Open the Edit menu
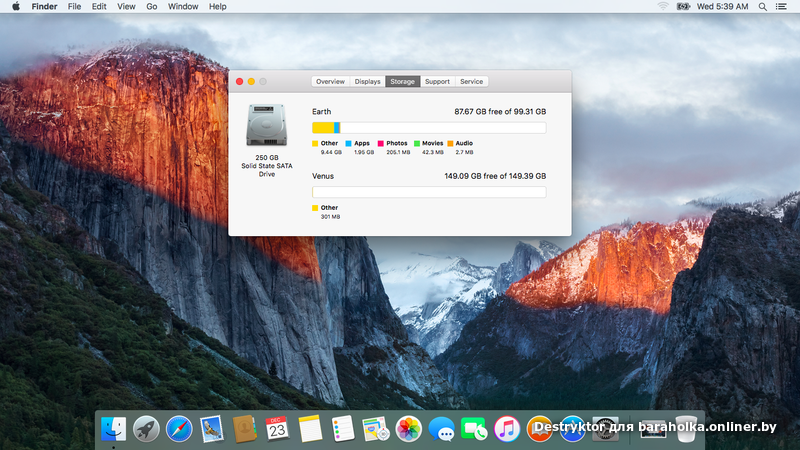The image size is (800, 450). 99,7
